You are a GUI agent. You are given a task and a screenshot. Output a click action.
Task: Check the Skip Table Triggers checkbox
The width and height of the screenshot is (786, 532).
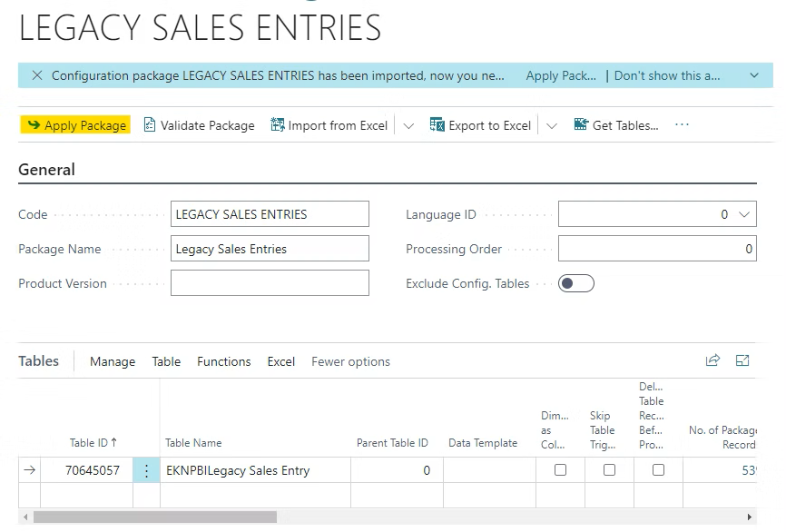(x=609, y=470)
